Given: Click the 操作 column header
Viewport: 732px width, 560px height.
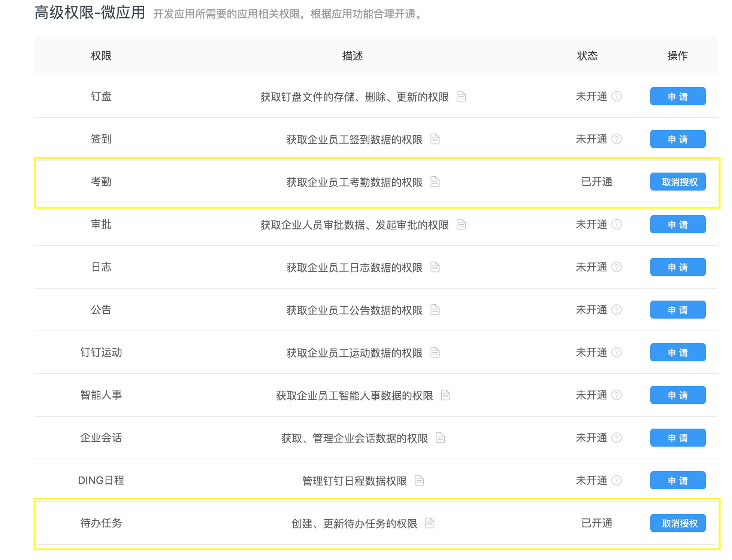Looking at the screenshot, I should [678, 56].
